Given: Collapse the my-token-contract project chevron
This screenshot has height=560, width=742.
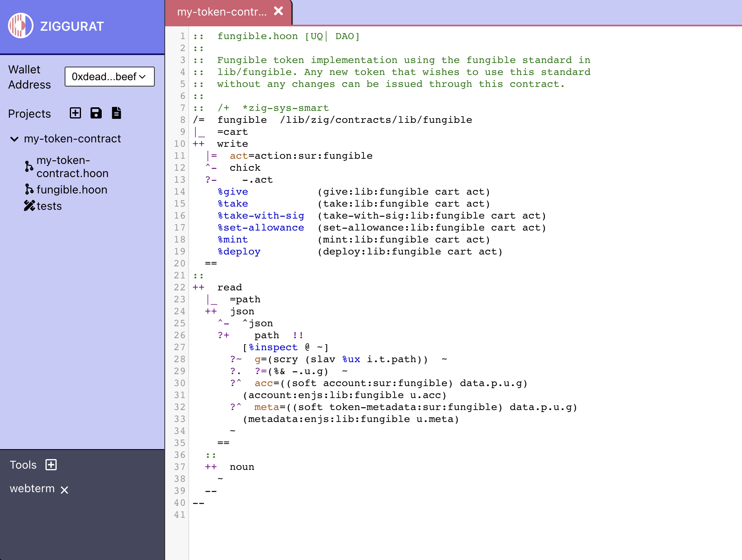Looking at the screenshot, I should pyautogui.click(x=14, y=139).
